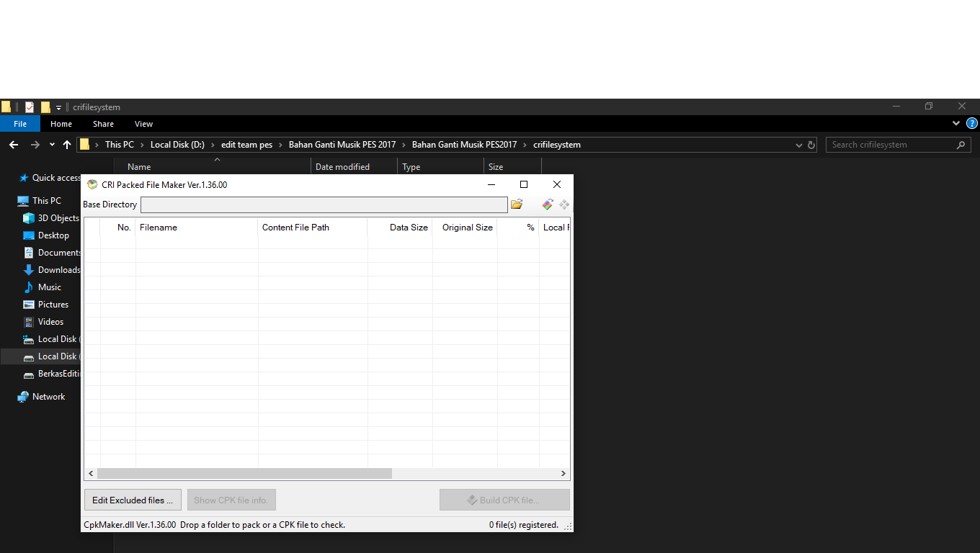Open recent locations dropdown in Explorer
Screen dimensions: 980x553
(52, 145)
